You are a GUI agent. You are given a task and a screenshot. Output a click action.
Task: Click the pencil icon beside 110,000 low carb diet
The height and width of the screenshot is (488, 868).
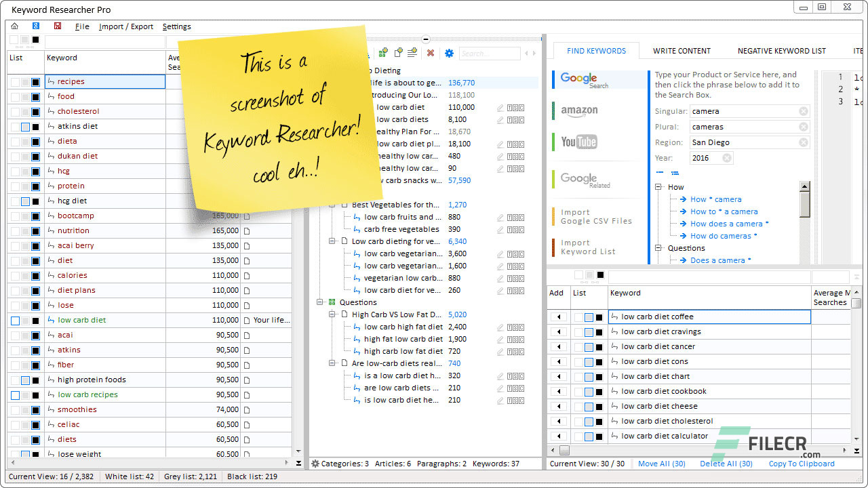[x=500, y=107]
